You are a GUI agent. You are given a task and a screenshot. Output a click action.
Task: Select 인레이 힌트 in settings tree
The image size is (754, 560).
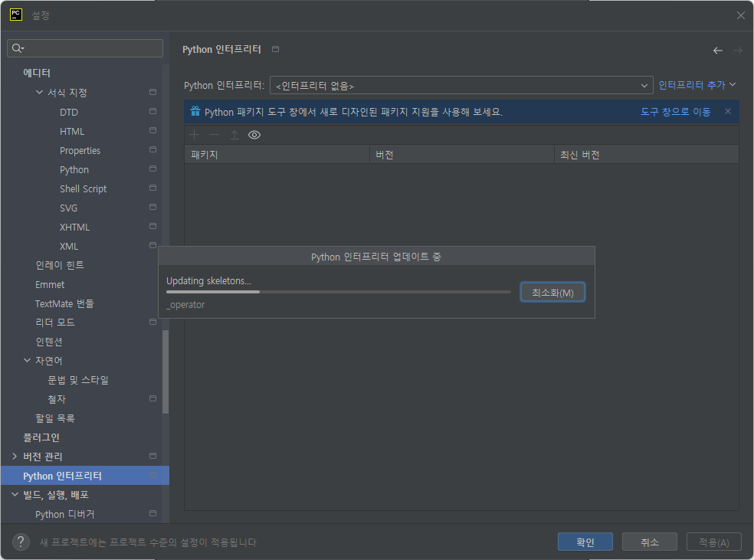(60, 265)
